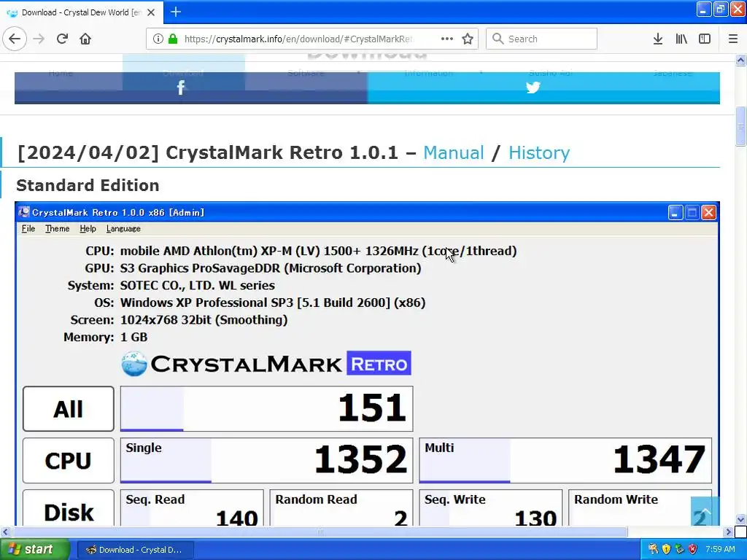Bookmark this page with the star
The height and width of the screenshot is (560, 747).
pyautogui.click(x=468, y=39)
